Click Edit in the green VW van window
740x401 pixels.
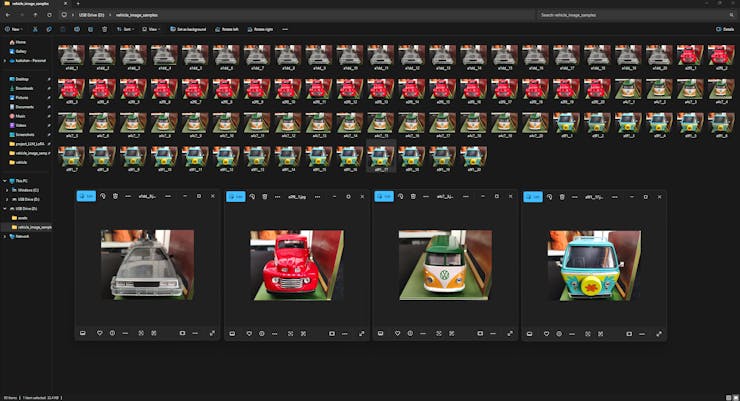[x=384, y=196]
